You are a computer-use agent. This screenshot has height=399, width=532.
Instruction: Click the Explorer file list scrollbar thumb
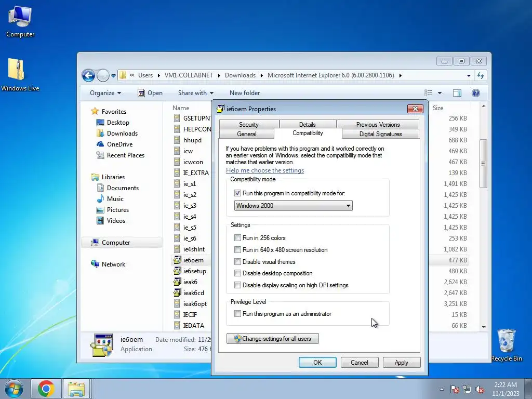click(x=483, y=164)
